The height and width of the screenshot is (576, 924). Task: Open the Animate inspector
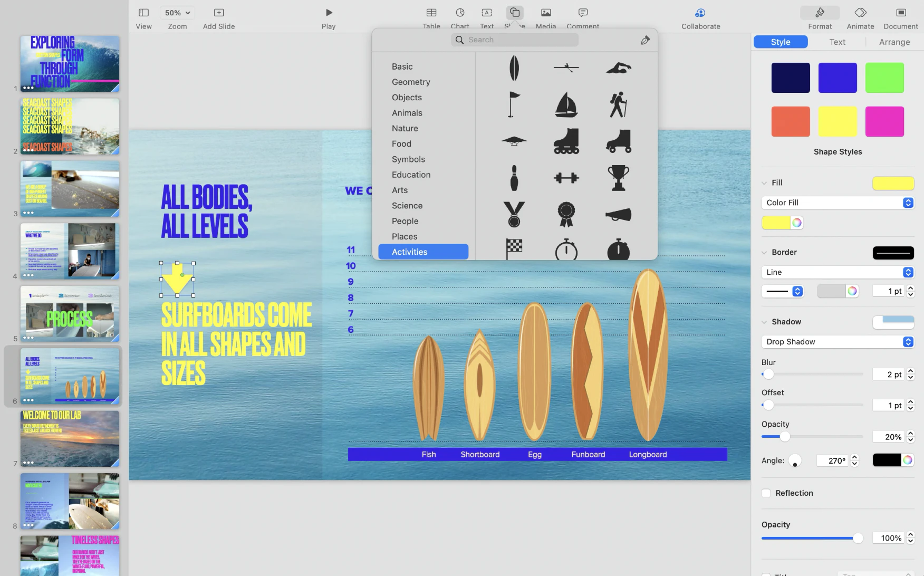(860, 13)
